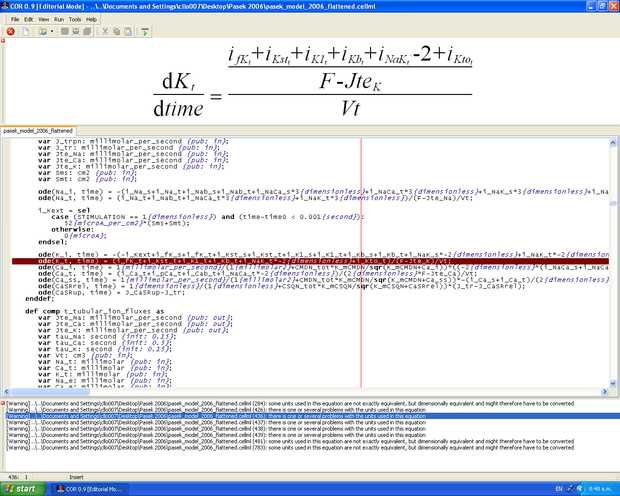Click the '436: 1' status bar position
This screenshot has height=496, width=620.
18,477
